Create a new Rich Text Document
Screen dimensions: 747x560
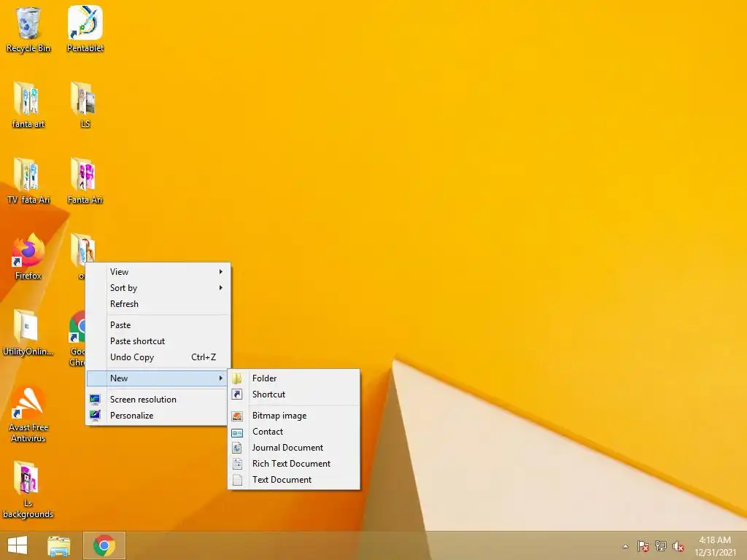point(294,463)
